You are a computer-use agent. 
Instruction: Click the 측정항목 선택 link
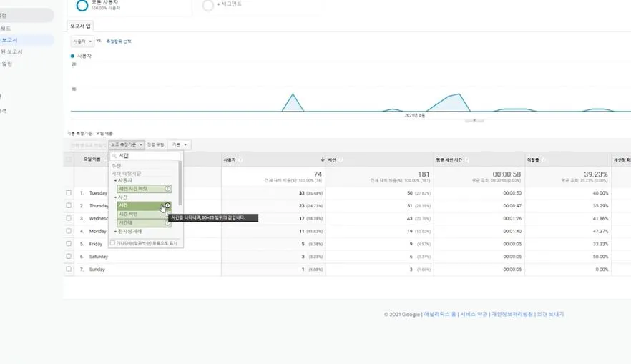[119, 41]
